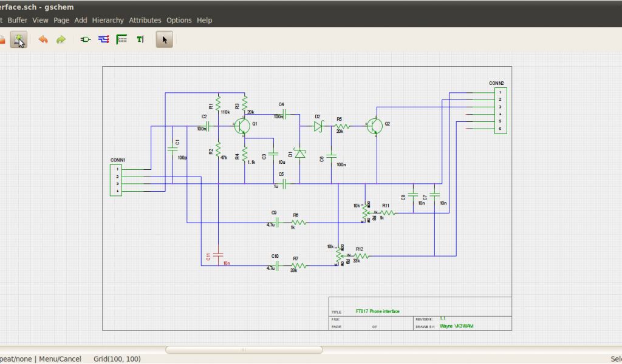
Task: Click the Redo arrow icon
Action: pyautogui.click(x=61, y=39)
